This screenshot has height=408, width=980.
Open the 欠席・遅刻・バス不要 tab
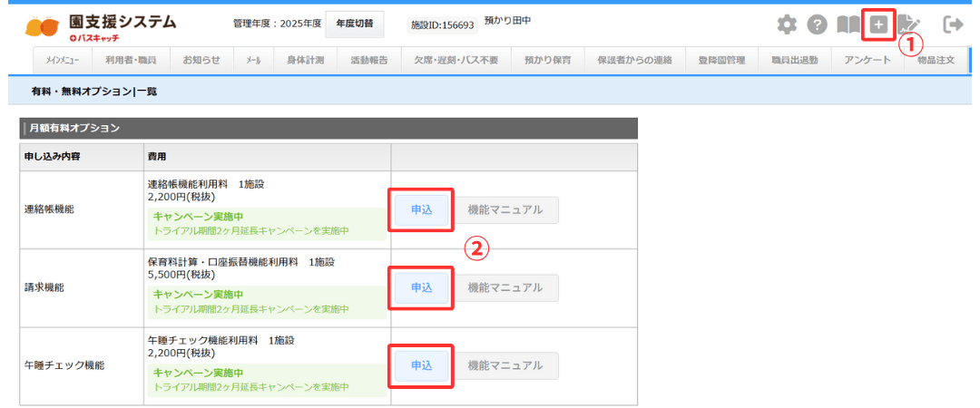456,61
